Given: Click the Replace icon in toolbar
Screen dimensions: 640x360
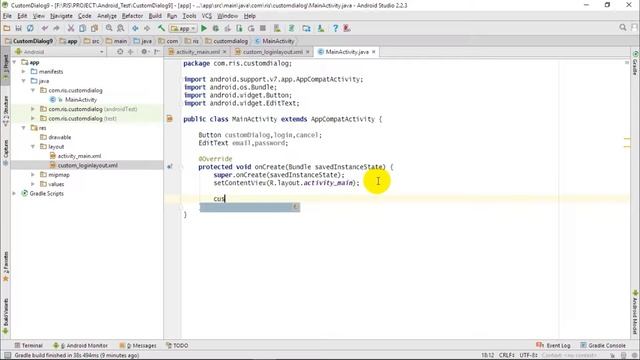Looking at the screenshot, I should point(120,28).
